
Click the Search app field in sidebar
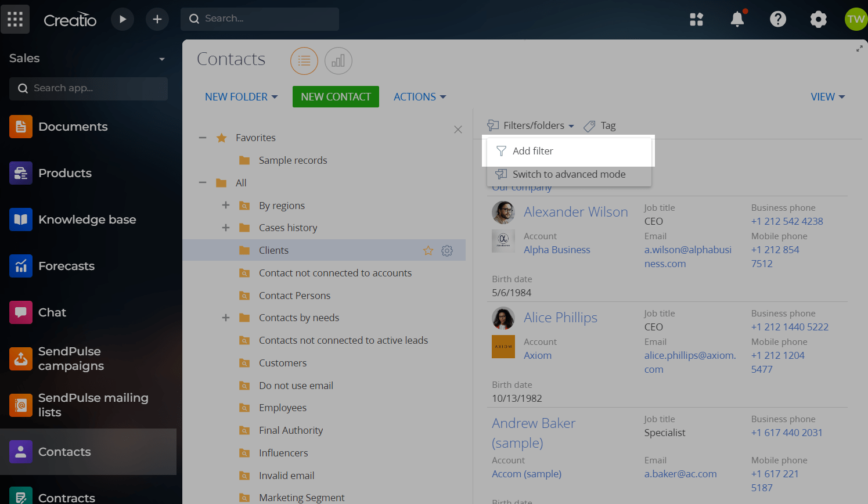pos(88,88)
